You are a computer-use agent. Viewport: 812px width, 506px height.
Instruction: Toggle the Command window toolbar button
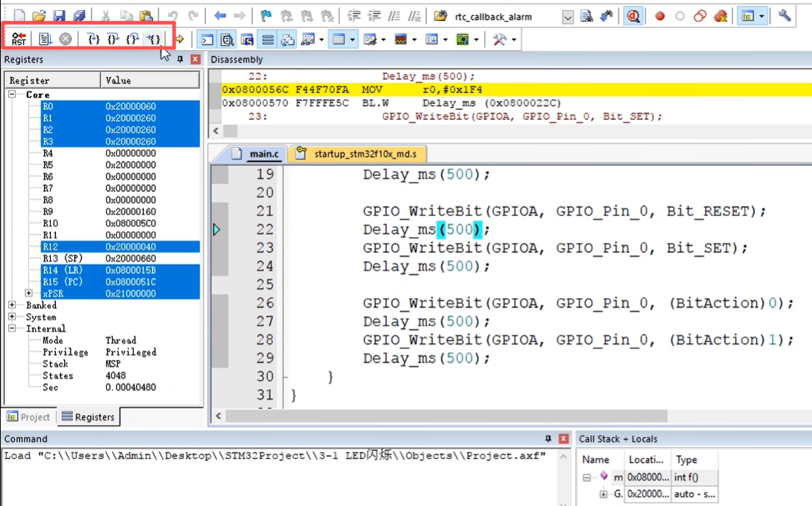[207, 39]
